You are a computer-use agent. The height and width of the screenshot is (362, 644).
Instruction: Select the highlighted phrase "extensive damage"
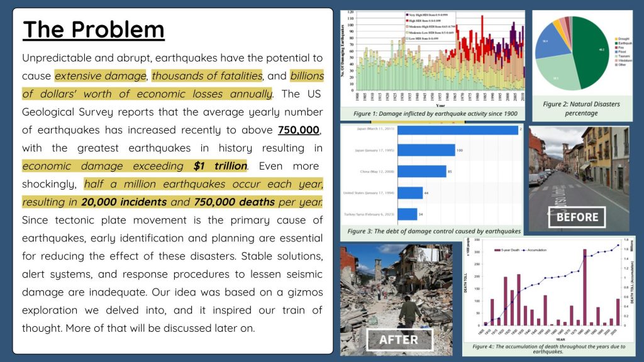(x=100, y=76)
